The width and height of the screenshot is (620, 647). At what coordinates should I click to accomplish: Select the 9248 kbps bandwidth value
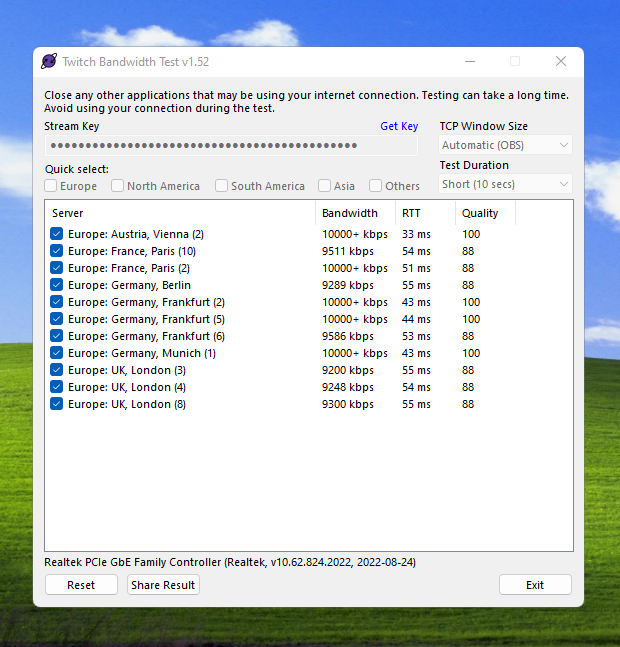tap(348, 387)
